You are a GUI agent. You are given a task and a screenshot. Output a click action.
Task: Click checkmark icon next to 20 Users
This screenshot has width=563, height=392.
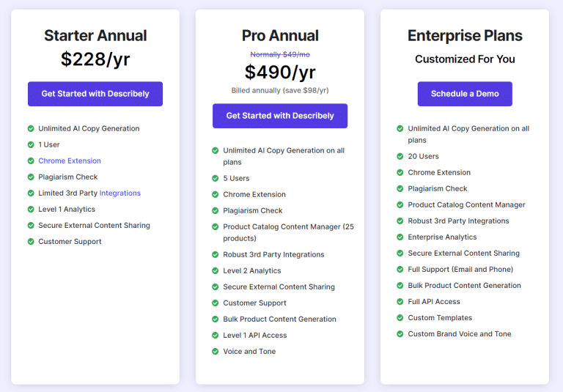tap(400, 156)
